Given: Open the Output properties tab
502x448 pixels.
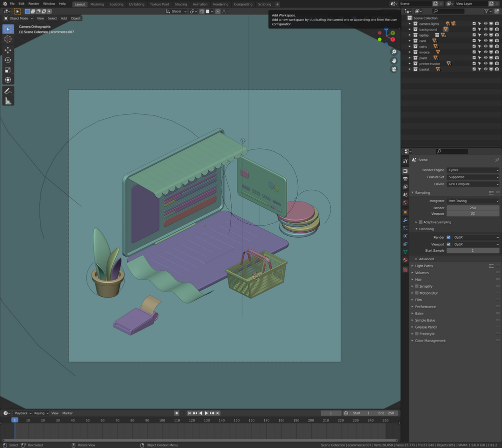Looking at the screenshot, I should [405, 179].
